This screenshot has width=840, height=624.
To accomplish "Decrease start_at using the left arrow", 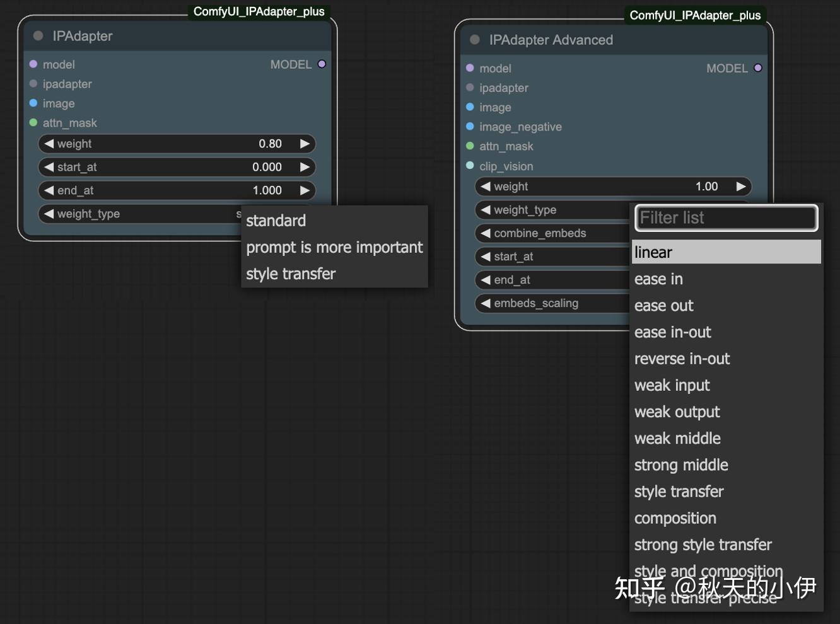I will (49, 167).
